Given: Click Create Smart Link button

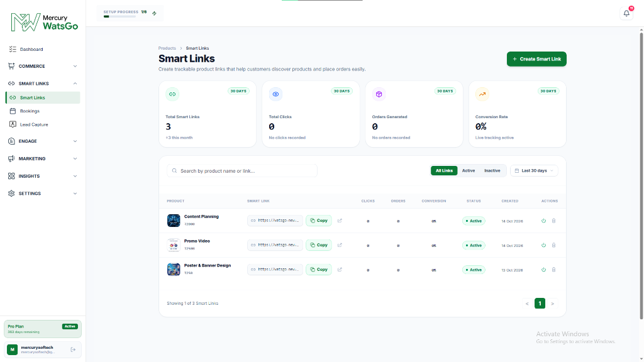Looking at the screenshot, I should coord(536,59).
